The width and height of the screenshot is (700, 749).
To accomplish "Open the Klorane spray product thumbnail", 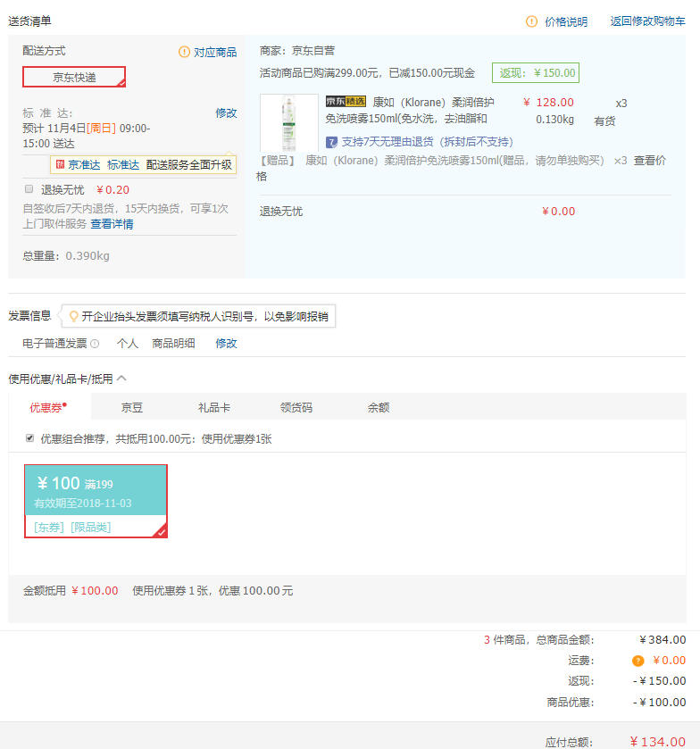I will pyautogui.click(x=289, y=123).
